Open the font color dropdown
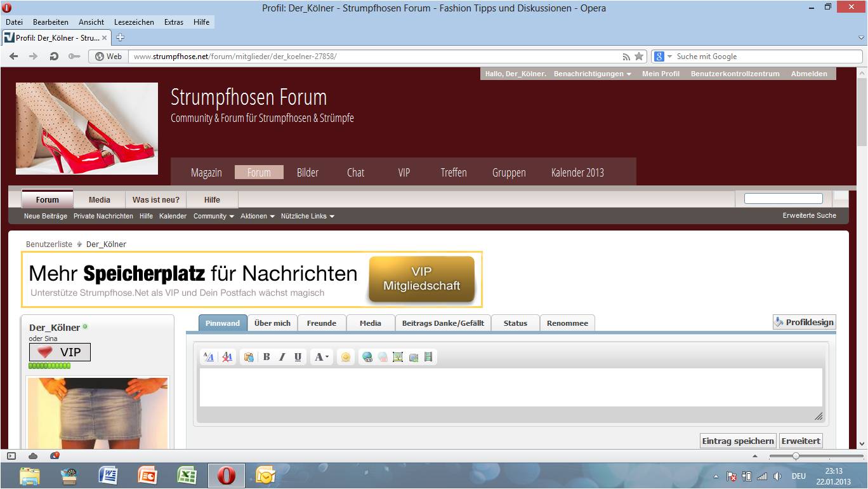Viewport: 868px width, 489px height. 322,357
